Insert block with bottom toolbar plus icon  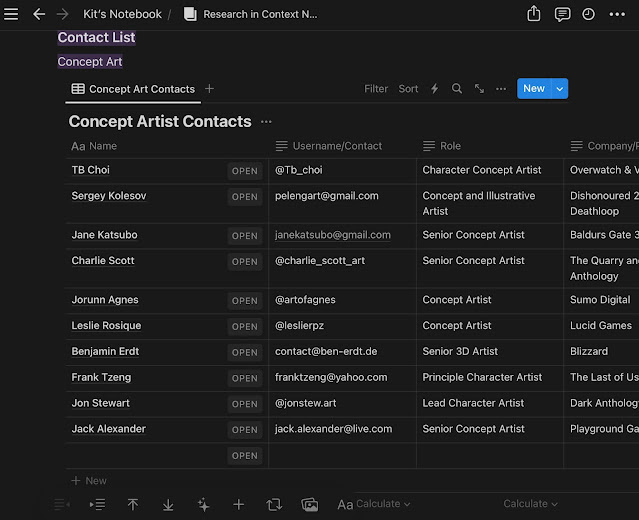point(239,505)
